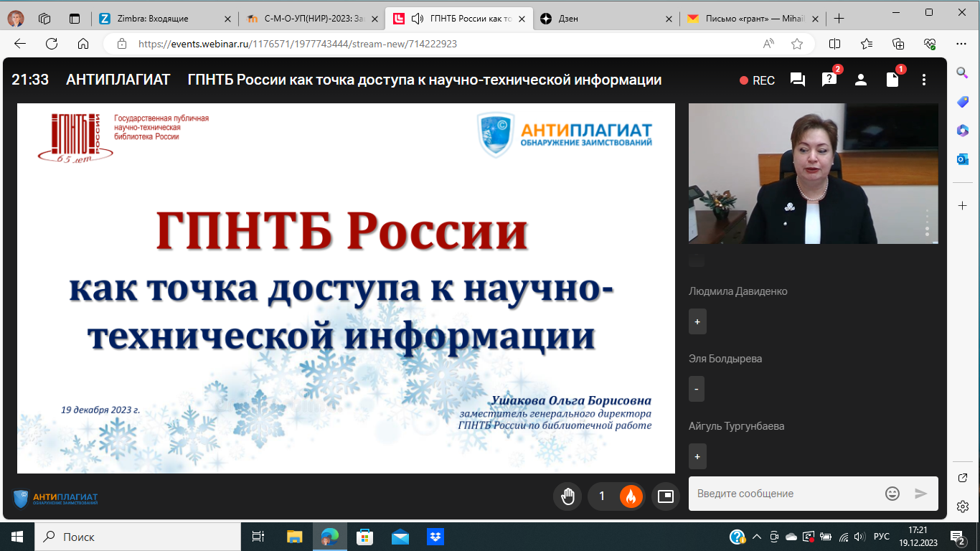Open Shopping tag in Edge sidebar

(x=963, y=102)
